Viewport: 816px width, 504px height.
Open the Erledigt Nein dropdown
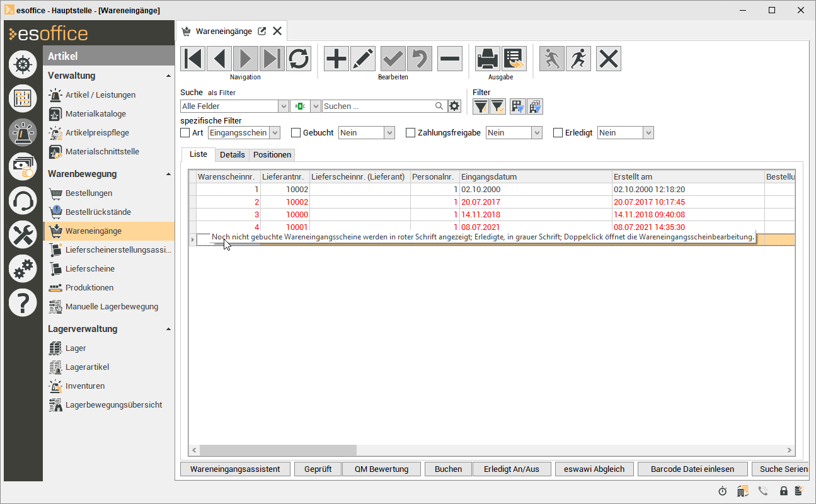pos(648,133)
